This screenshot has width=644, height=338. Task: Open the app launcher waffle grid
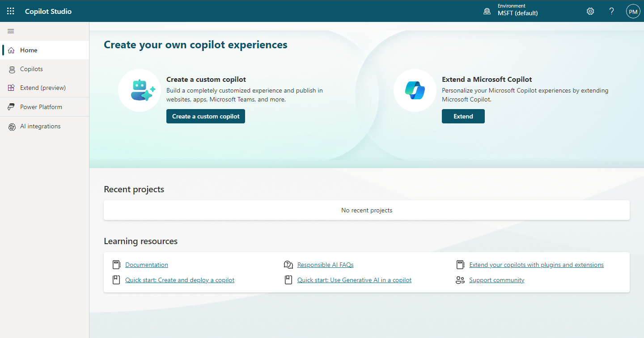click(11, 11)
